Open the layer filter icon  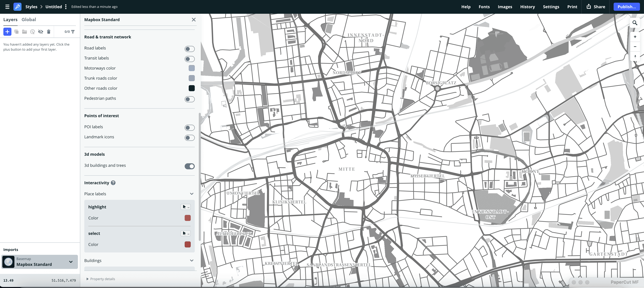coord(73,32)
